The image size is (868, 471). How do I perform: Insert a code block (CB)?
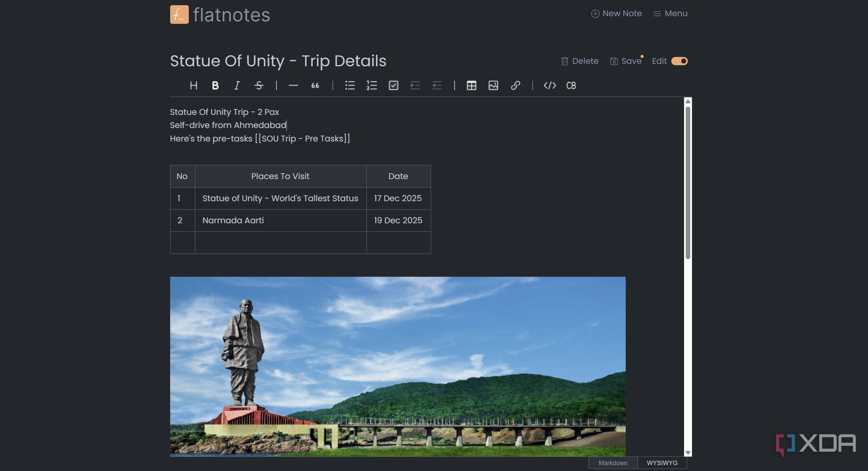(x=571, y=86)
